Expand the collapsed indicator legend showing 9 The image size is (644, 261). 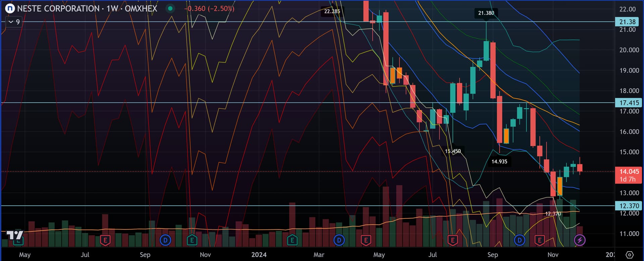[x=14, y=22]
